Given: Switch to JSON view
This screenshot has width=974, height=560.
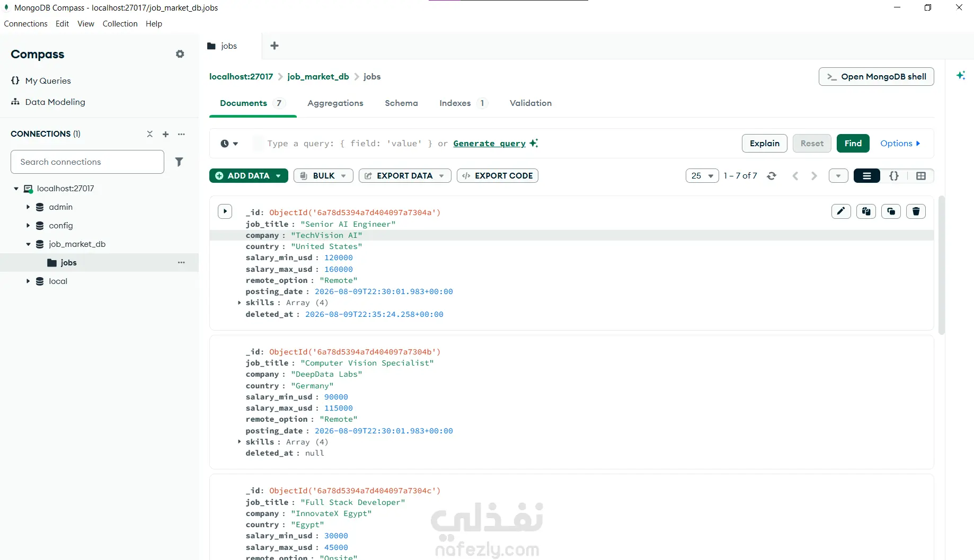Looking at the screenshot, I should [894, 176].
